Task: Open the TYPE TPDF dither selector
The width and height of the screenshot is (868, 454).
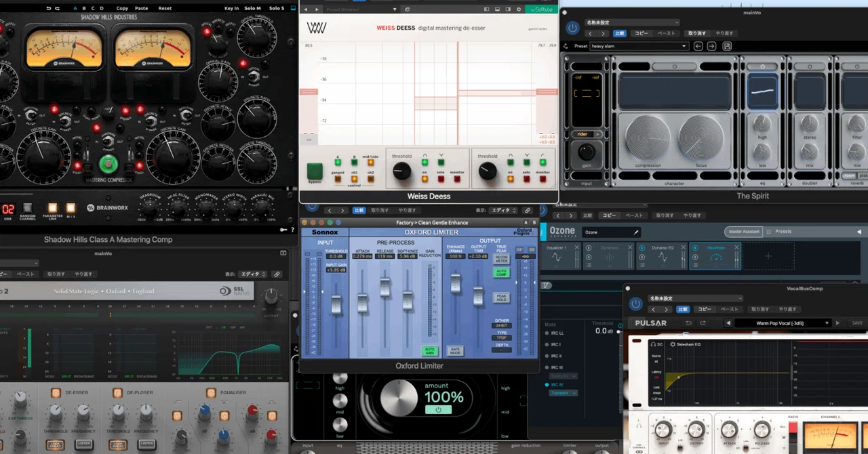Action: 501,337
